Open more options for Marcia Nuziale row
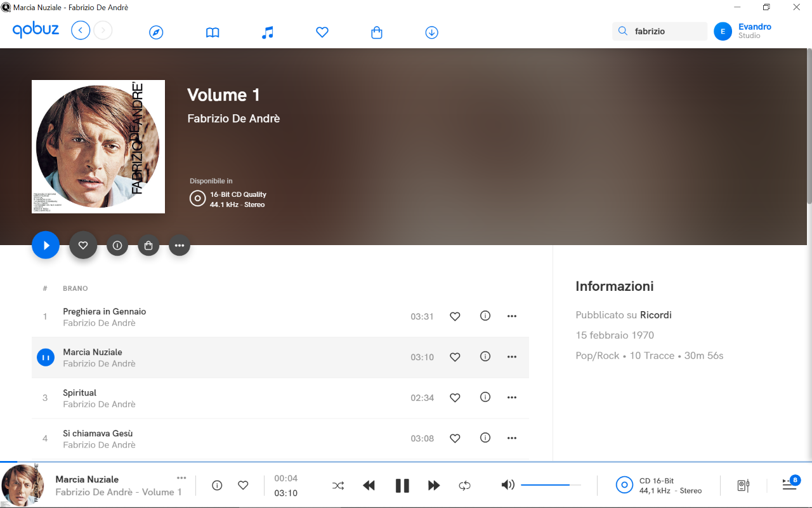This screenshot has height=508, width=812. (512, 357)
